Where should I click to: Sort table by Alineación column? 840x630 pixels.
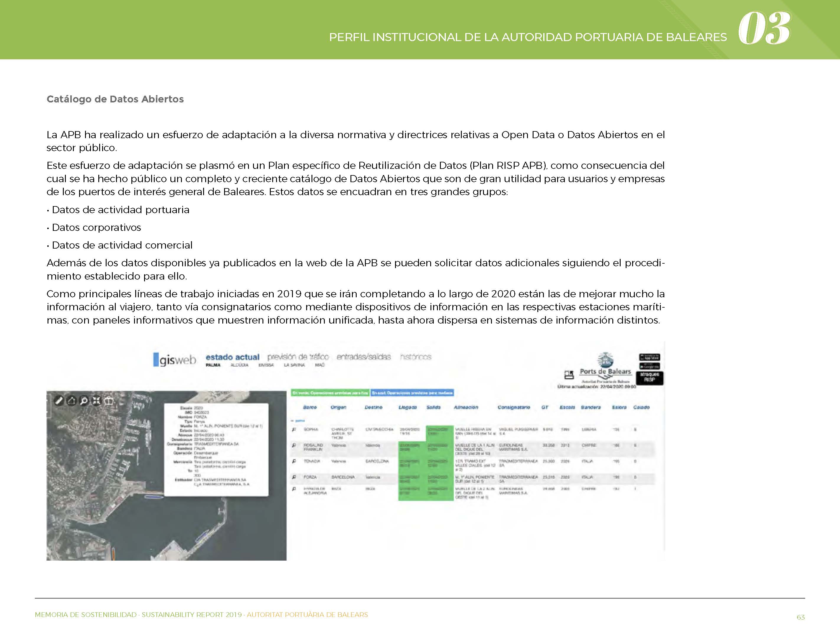tap(466, 407)
